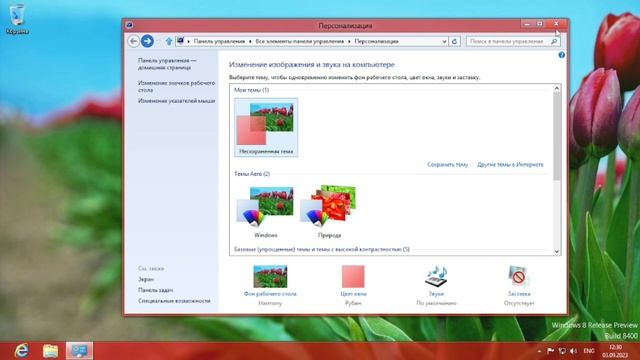Expand the arrow before Панель управления breadcrumb
The image size is (640, 360).
[189, 42]
